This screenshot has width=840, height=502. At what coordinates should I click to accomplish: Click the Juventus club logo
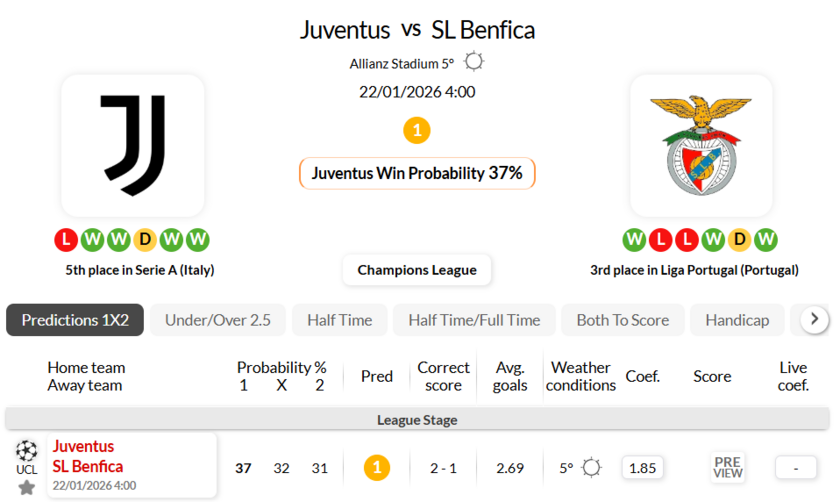(133, 146)
